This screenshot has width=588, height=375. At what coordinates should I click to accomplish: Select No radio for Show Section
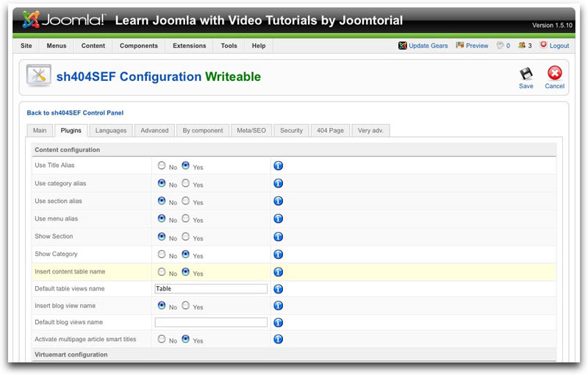(162, 236)
